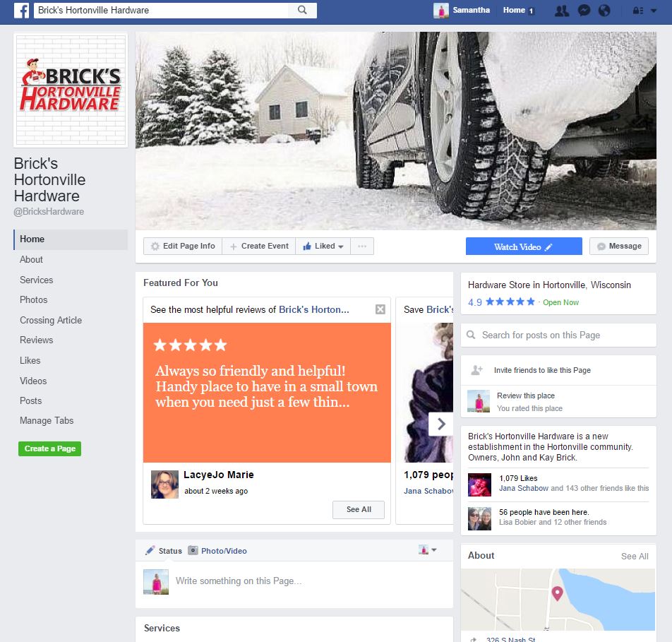Click Write something on this Page field
Screen dimensions: 672x642
point(239,581)
